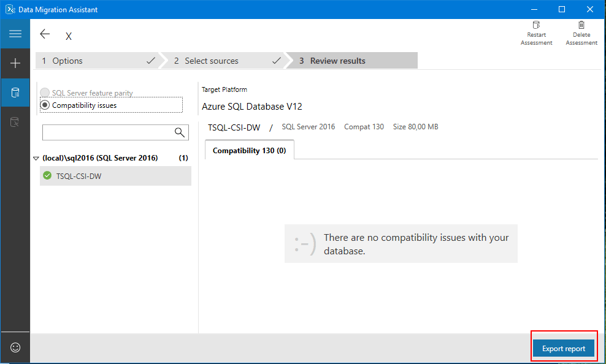Select the Compatibility issues radio button

[45, 105]
